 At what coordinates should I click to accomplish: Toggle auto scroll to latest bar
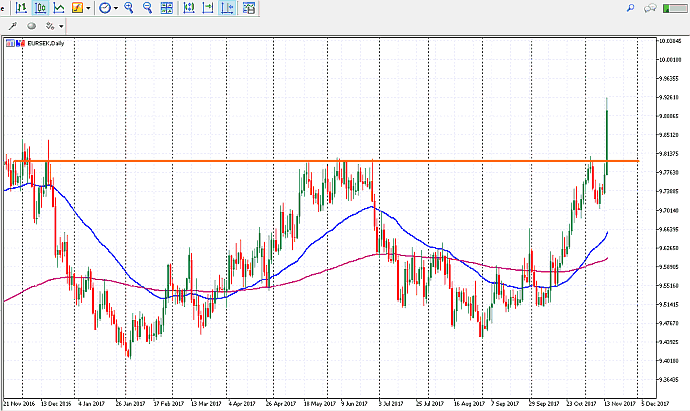208,8
